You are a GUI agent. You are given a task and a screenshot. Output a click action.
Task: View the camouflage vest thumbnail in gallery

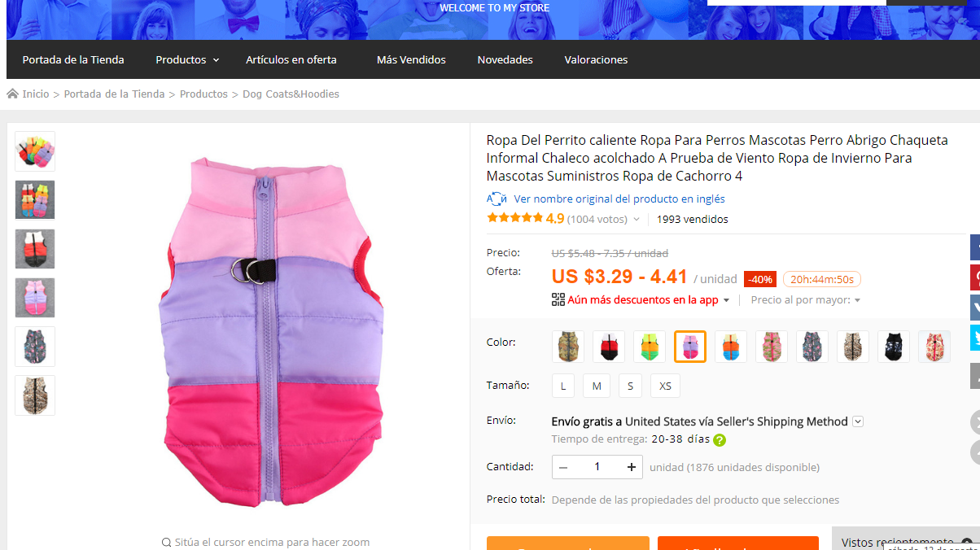[35, 395]
